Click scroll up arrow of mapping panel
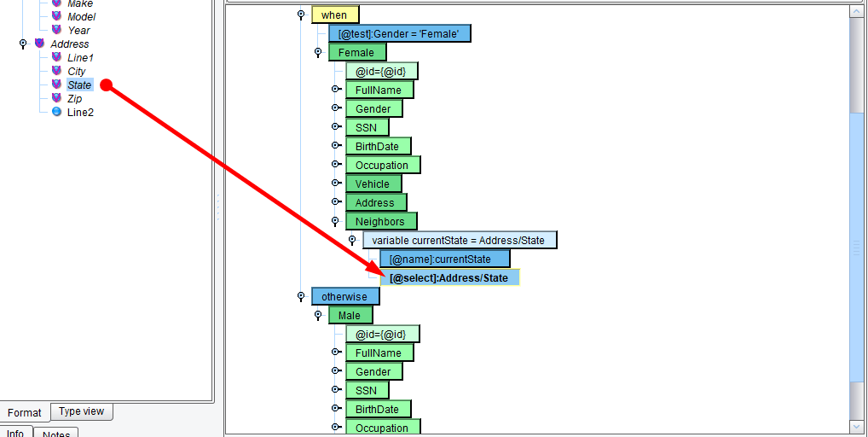The image size is (868, 437). (x=856, y=14)
